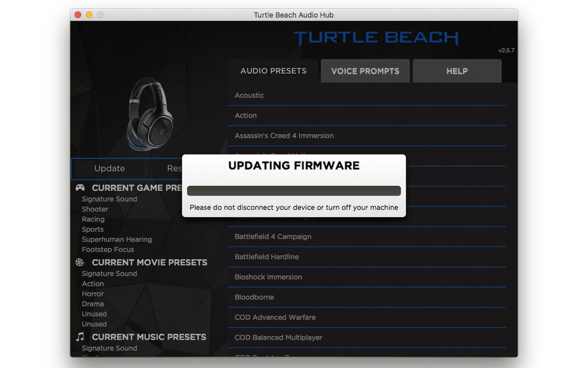Image resolution: width=588 pixels, height=368 pixels.
Task: Select the Bloodborne preset
Action: [367, 298]
